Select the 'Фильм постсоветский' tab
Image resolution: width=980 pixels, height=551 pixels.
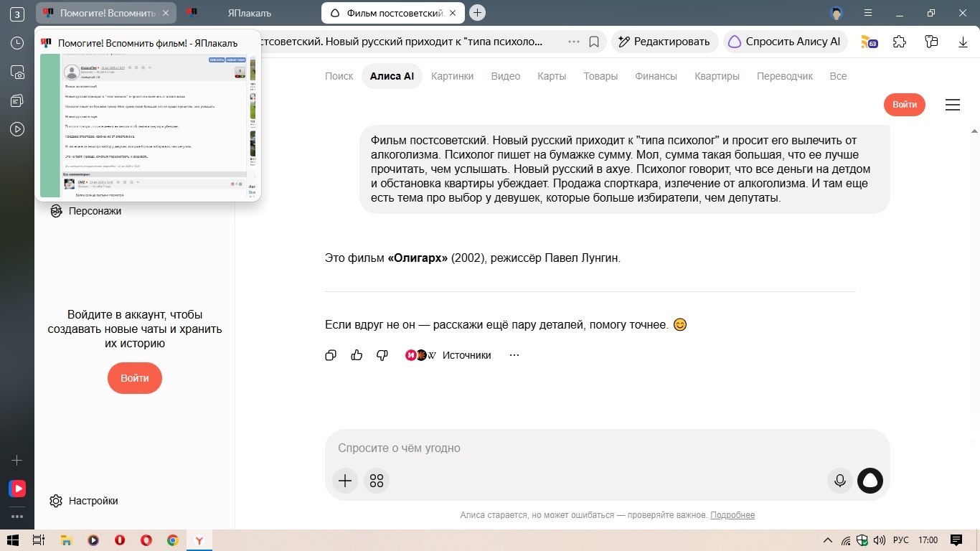coord(393,13)
